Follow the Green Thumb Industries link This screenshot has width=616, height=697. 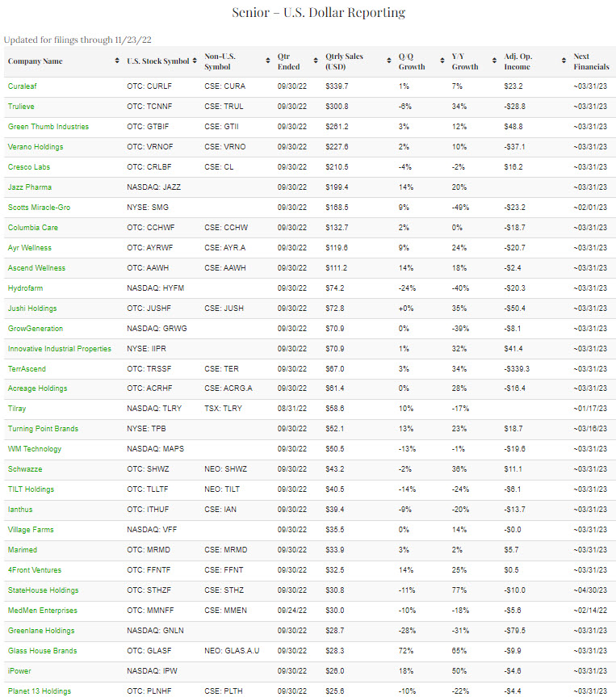click(x=48, y=127)
